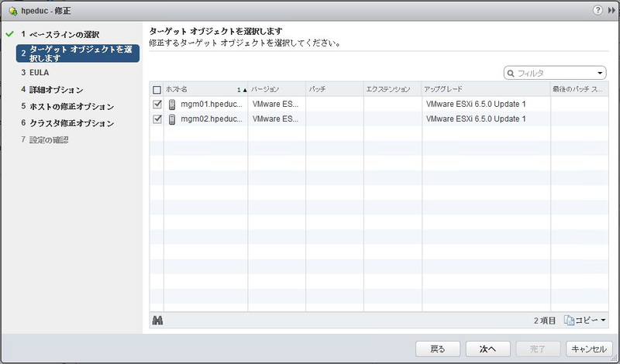Select the mgm01.hpeduc... host name
This screenshot has height=364, width=620.
[x=212, y=105]
